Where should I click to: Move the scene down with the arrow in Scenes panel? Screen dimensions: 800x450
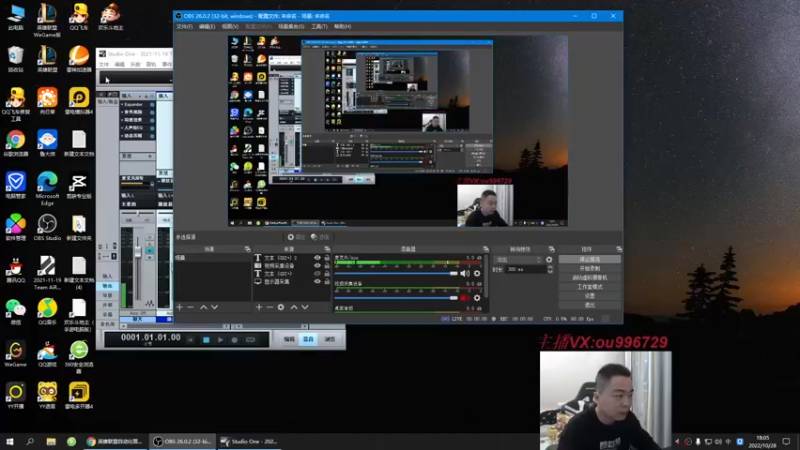coord(214,307)
